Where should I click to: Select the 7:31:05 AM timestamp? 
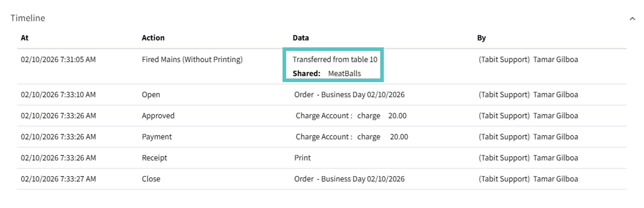click(x=58, y=59)
